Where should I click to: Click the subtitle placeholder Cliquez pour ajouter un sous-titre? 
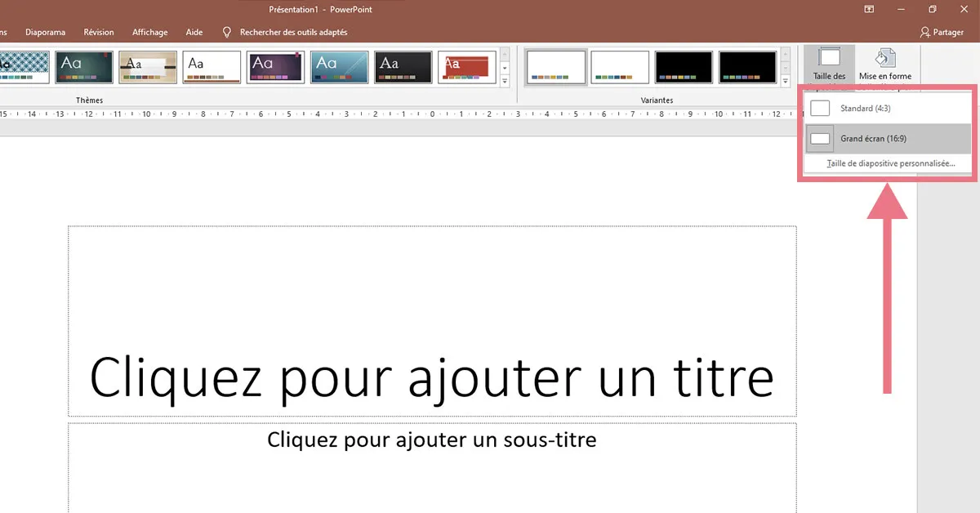click(x=432, y=468)
